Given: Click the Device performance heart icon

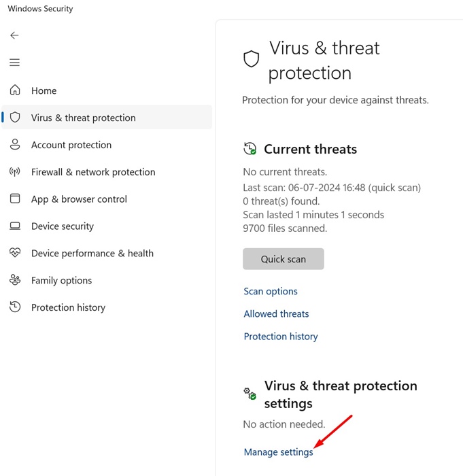Looking at the screenshot, I should click(15, 253).
